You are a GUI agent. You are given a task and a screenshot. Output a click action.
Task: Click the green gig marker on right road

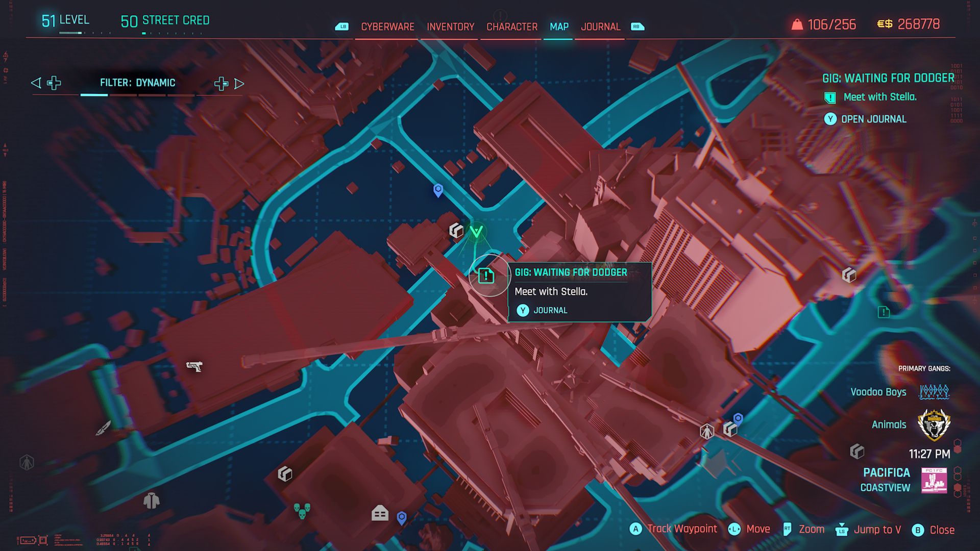[884, 312]
